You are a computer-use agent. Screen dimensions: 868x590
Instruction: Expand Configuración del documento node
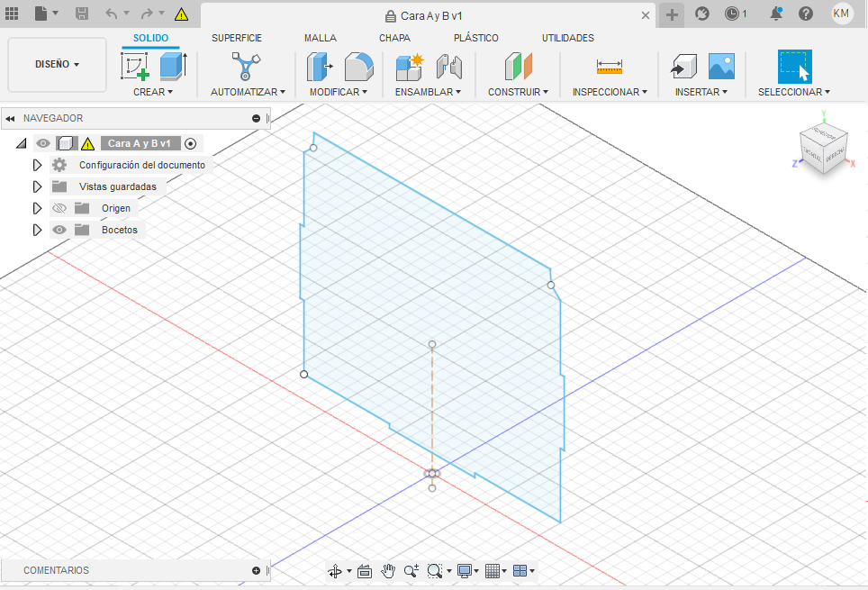pyautogui.click(x=37, y=165)
